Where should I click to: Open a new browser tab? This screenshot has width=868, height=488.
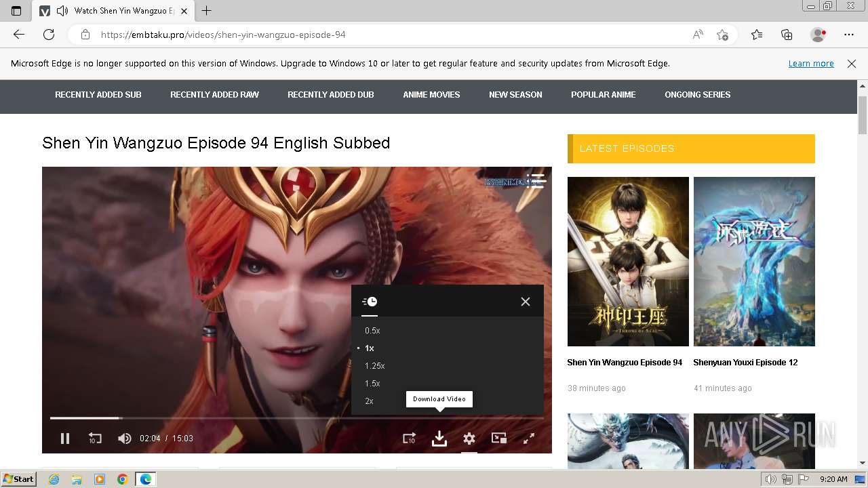(x=207, y=11)
